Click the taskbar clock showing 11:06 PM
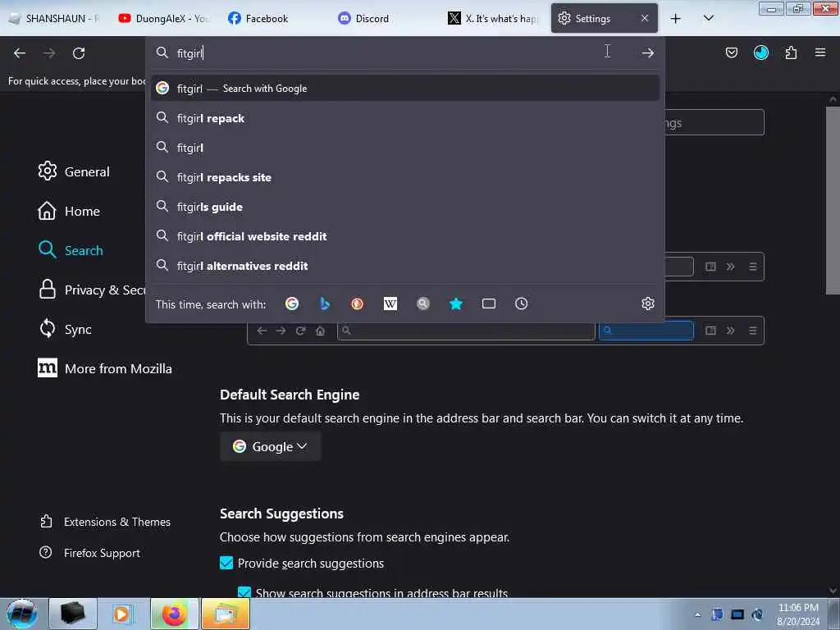The width and height of the screenshot is (840, 630). click(x=798, y=614)
